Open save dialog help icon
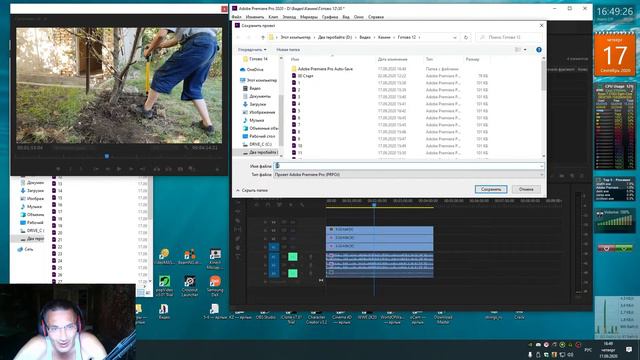 [539, 49]
